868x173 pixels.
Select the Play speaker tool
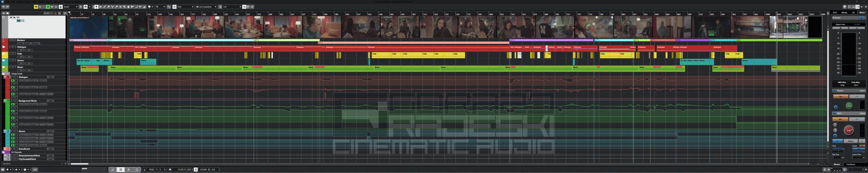click(x=141, y=7)
